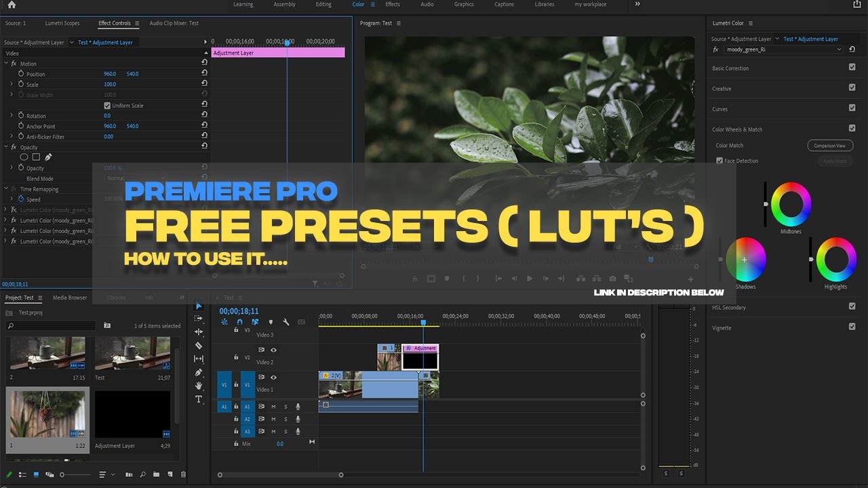Click the New Item icon
The width and height of the screenshot is (868, 488).
tap(170, 474)
